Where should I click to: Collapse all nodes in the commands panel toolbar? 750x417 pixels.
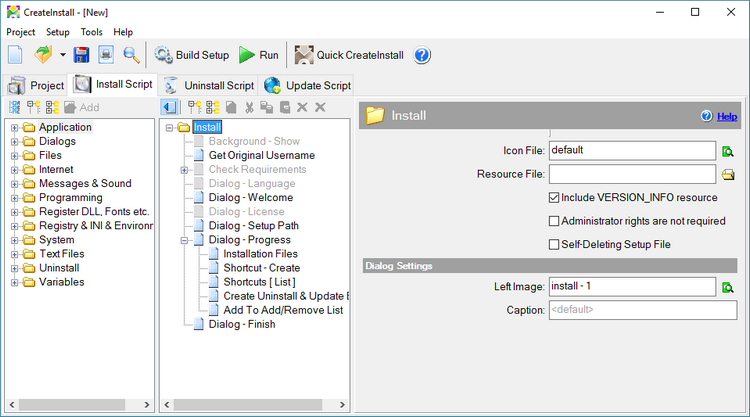[x=52, y=107]
